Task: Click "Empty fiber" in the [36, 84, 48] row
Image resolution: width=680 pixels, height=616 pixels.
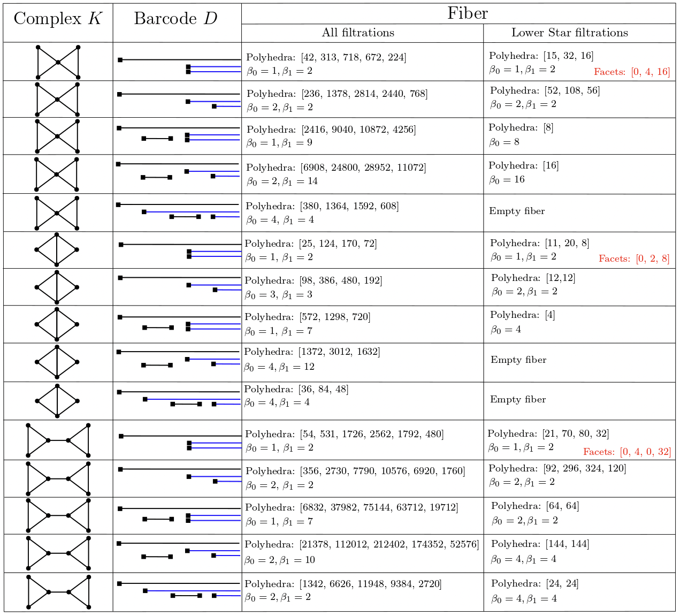Action: click(518, 399)
